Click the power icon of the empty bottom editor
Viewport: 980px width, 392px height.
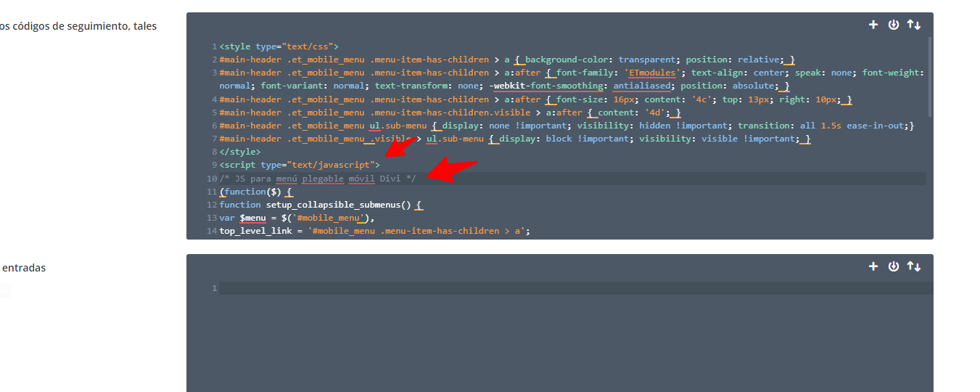coord(894,266)
